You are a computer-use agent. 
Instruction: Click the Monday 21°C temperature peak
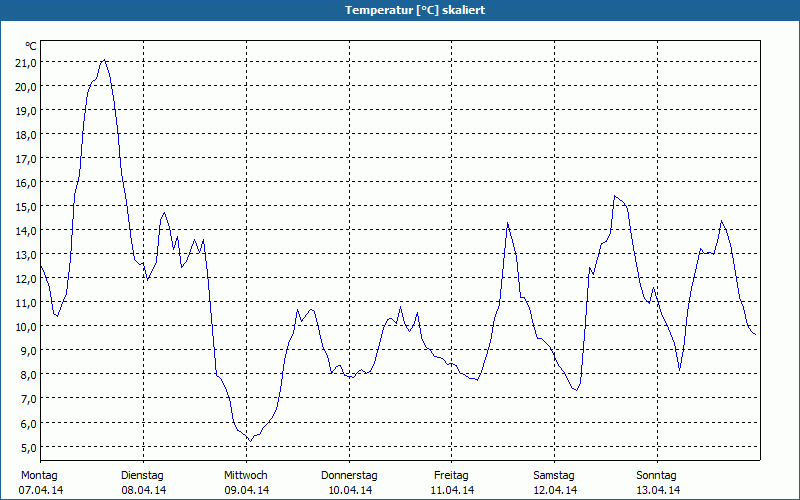(x=105, y=60)
